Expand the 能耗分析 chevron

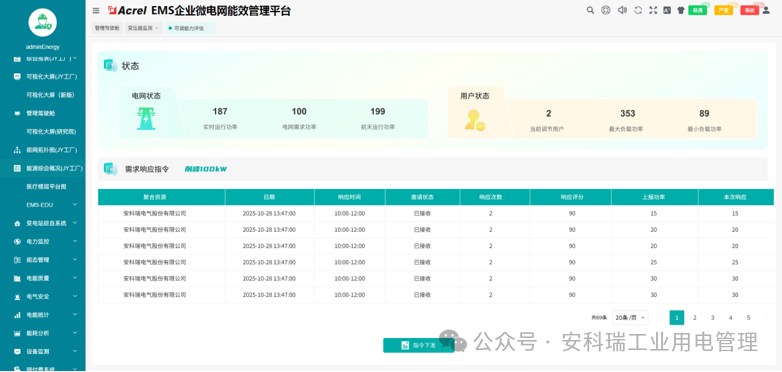75,333
